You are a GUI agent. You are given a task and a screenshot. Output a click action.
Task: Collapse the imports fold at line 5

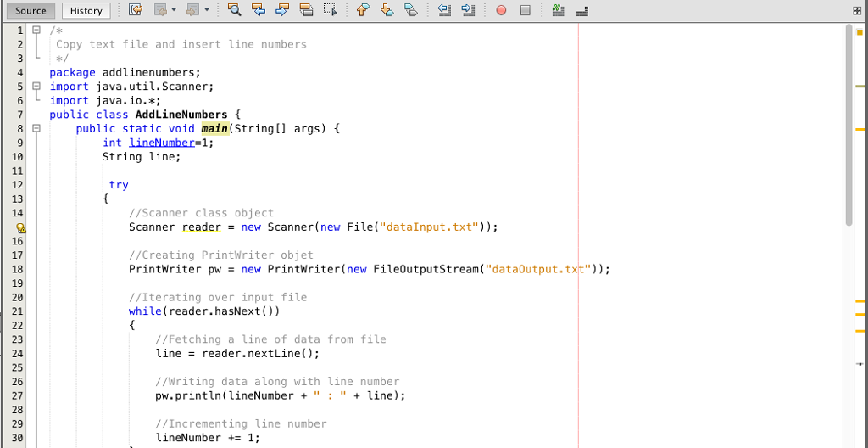[x=36, y=86]
